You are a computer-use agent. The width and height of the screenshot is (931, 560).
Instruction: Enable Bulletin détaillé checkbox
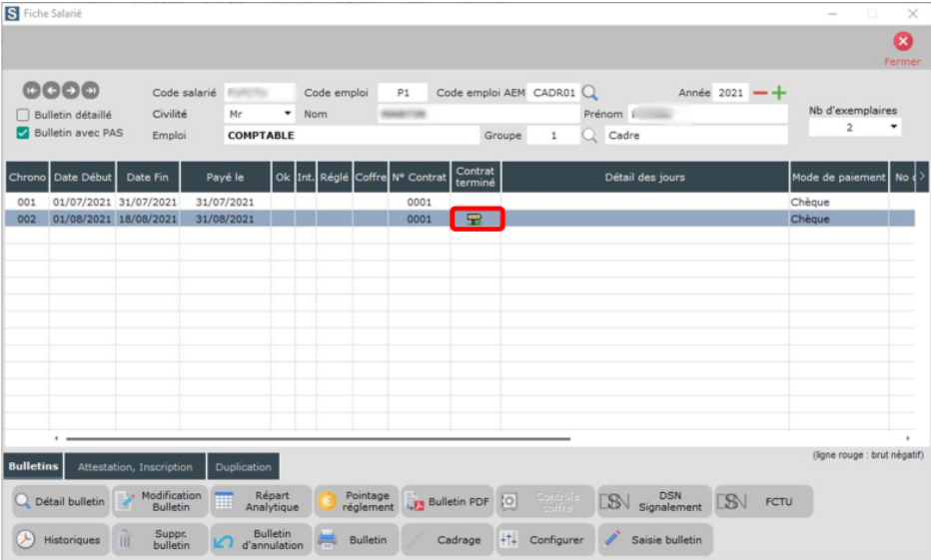click(23, 115)
